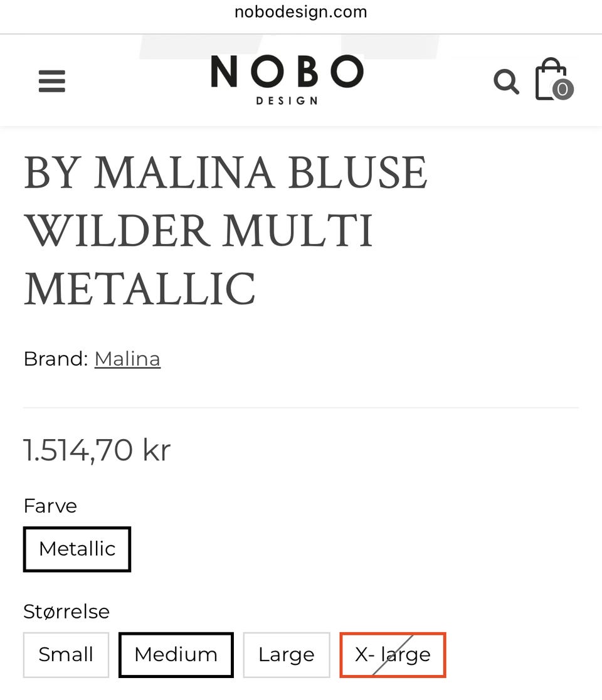Screen dimensions: 602x700
Task: Choose size Small
Action: click(66, 655)
